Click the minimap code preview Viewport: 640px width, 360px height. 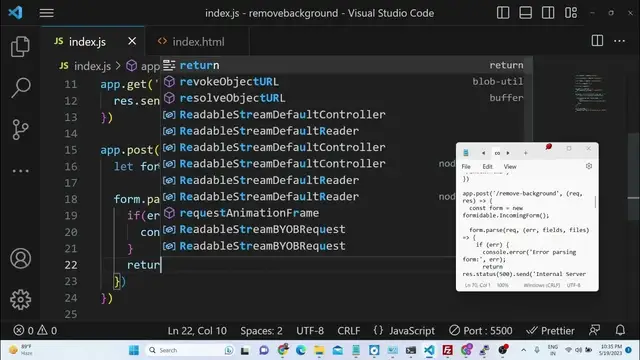[590, 93]
